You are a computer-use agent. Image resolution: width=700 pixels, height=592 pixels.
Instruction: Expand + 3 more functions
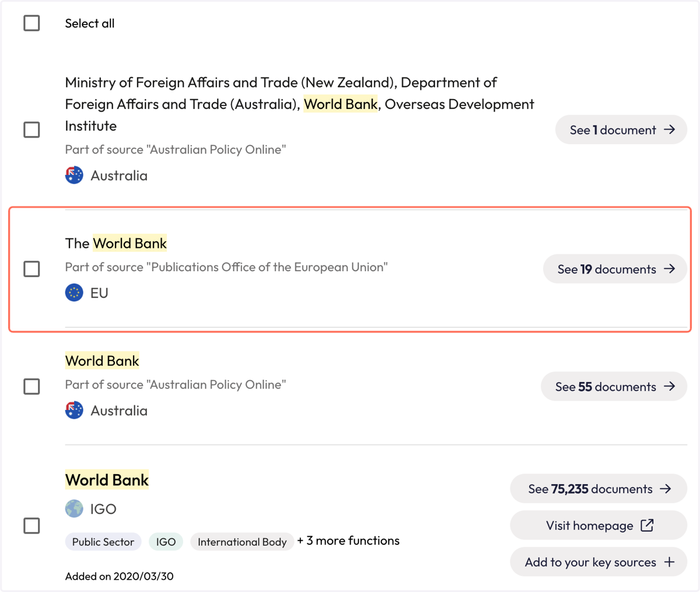348,541
